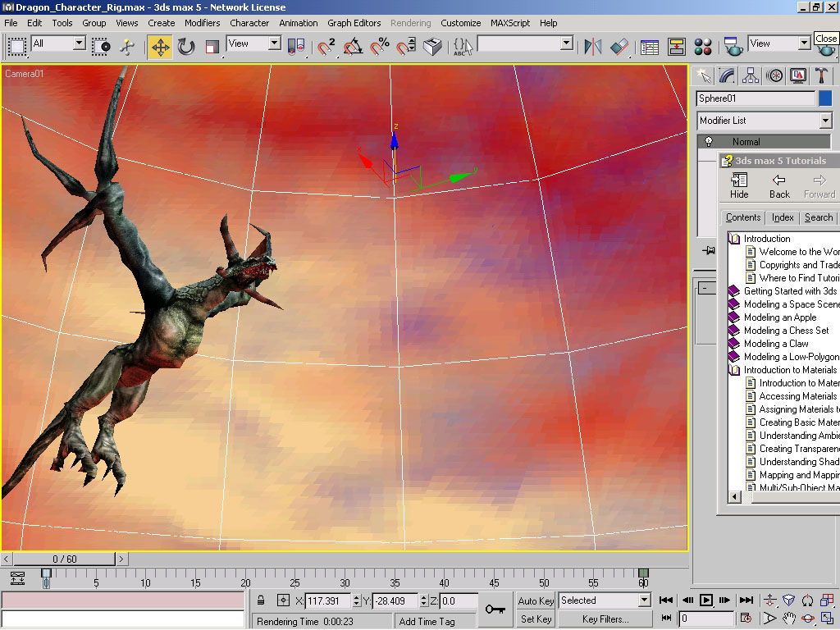840x630 pixels.
Task: Open the Utilities hammer panel
Action: point(821,76)
